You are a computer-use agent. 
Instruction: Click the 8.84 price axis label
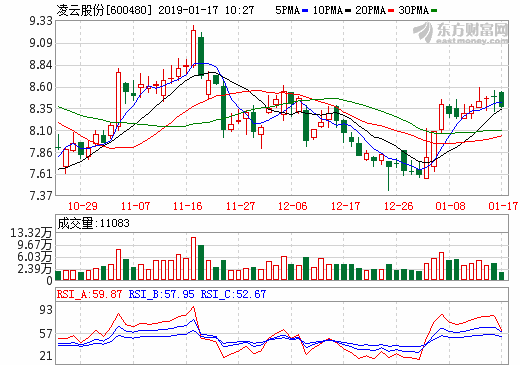pos(41,65)
